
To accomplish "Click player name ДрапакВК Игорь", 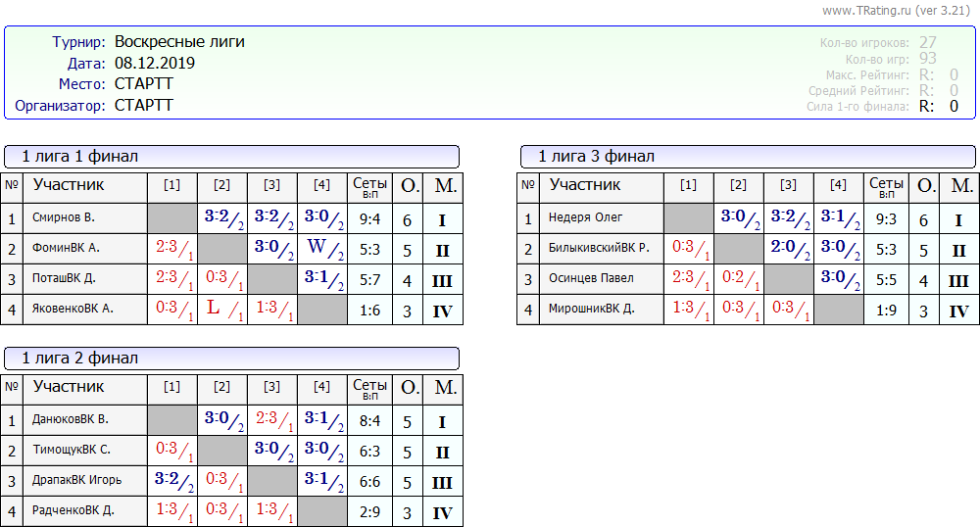I will coord(76,481).
